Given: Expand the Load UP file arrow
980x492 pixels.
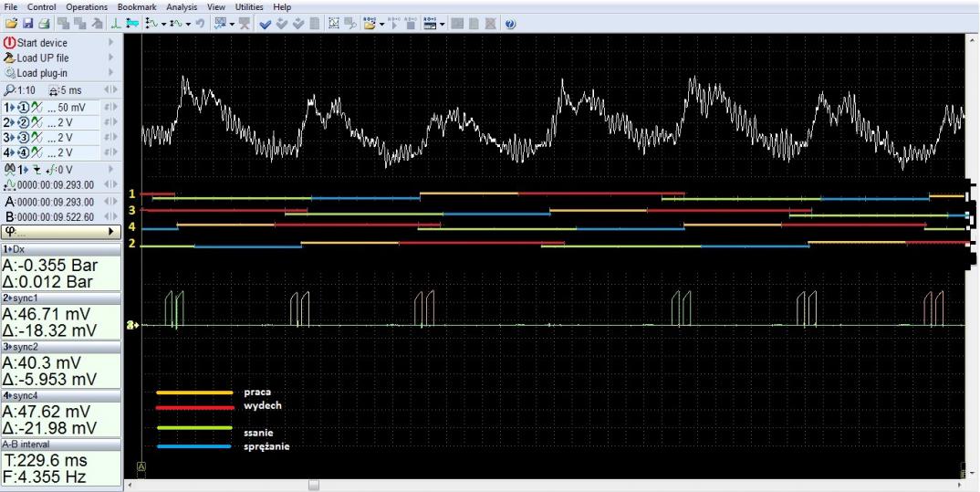Looking at the screenshot, I should point(111,58).
